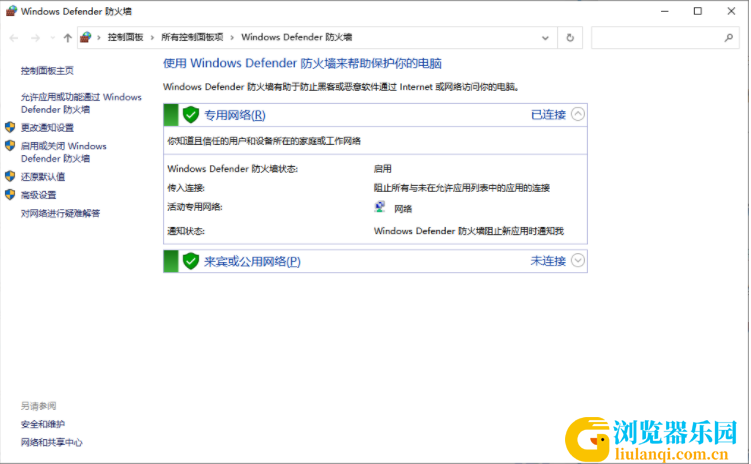Select 所有控制面板项 breadcrumb segment
This screenshot has width=751, height=464.
192,37
